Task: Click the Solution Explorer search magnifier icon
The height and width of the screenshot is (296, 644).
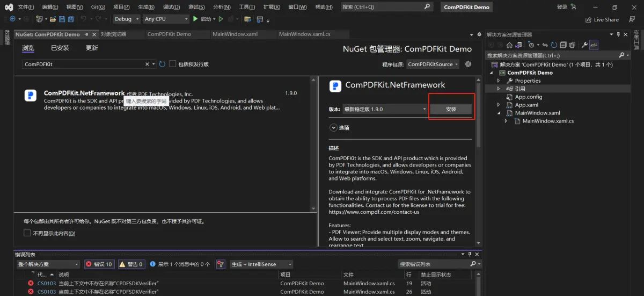Action: tap(622, 55)
